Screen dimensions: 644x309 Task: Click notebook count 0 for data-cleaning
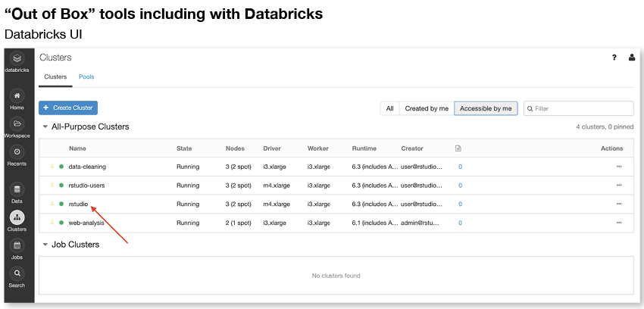tap(461, 167)
